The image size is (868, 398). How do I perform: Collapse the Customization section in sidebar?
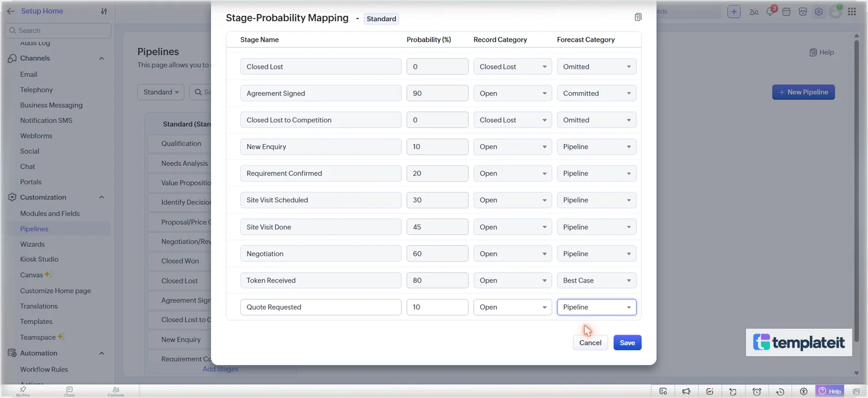[x=101, y=197]
